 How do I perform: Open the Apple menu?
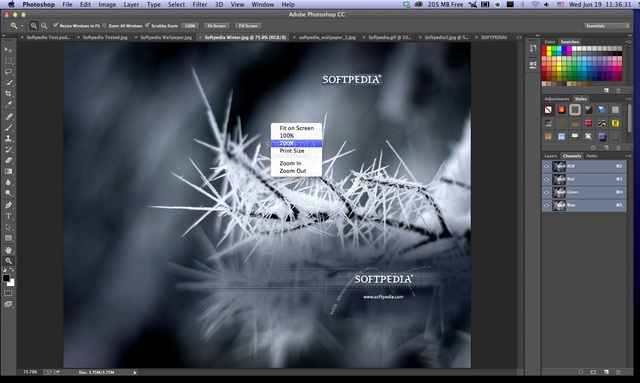11,4
